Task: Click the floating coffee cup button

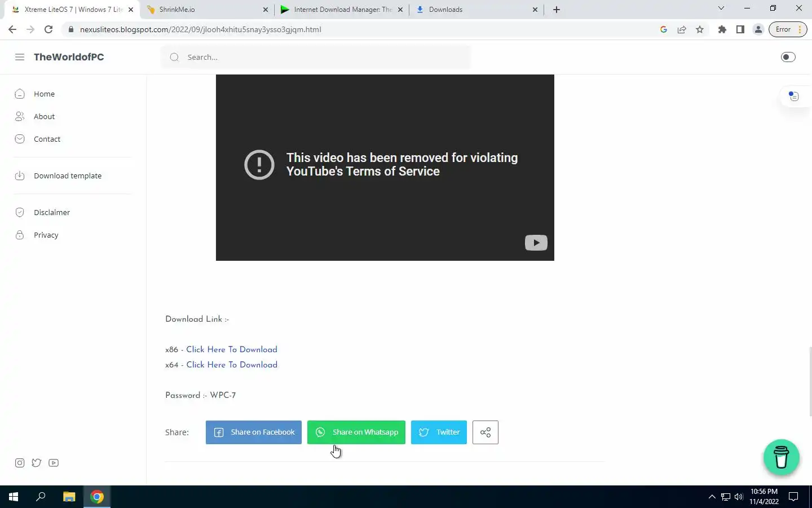Action: click(x=781, y=457)
